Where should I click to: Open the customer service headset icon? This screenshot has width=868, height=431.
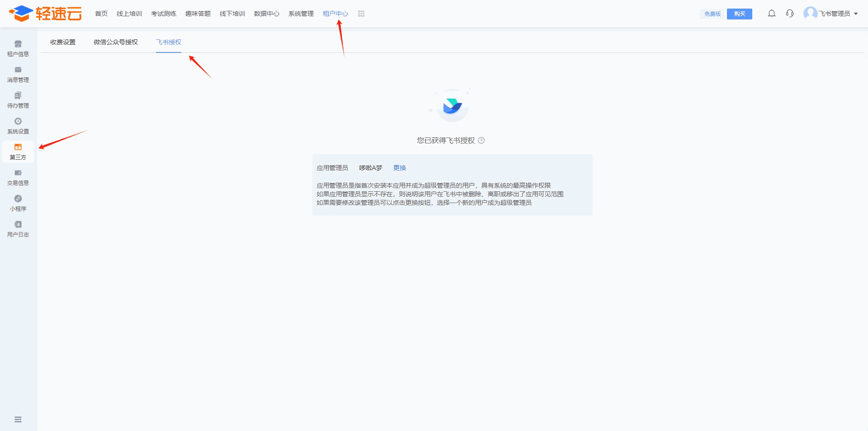tap(789, 14)
